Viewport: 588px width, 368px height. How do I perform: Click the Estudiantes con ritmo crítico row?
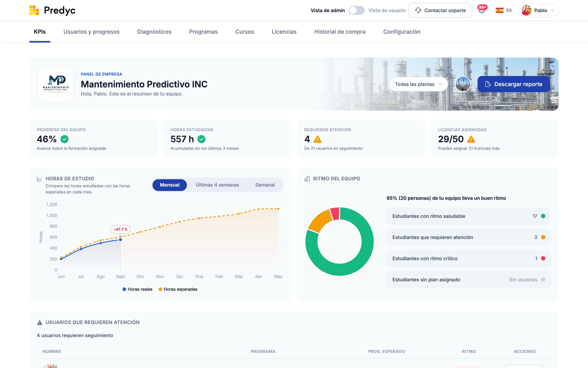(x=469, y=259)
